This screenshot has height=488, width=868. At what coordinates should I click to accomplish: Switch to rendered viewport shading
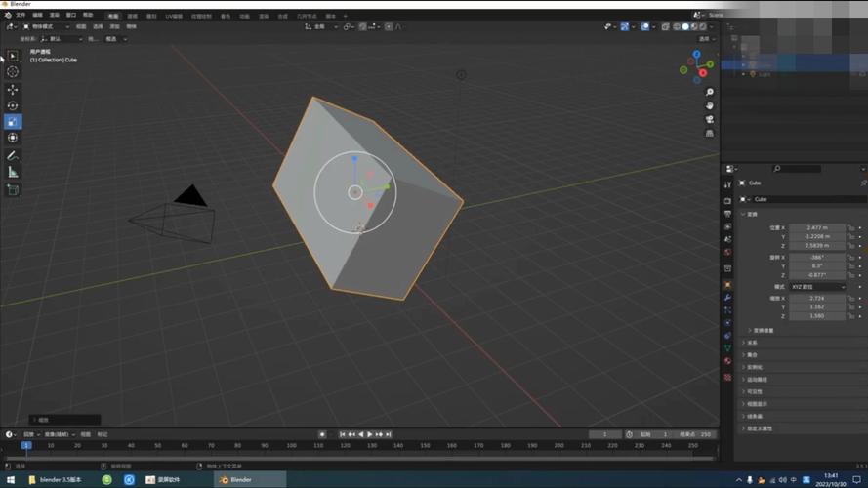click(703, 26)
